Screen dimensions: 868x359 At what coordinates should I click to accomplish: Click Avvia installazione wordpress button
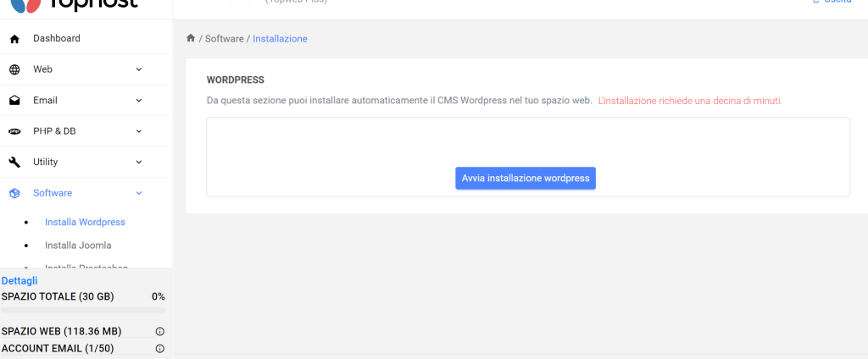tap(526, 178)
